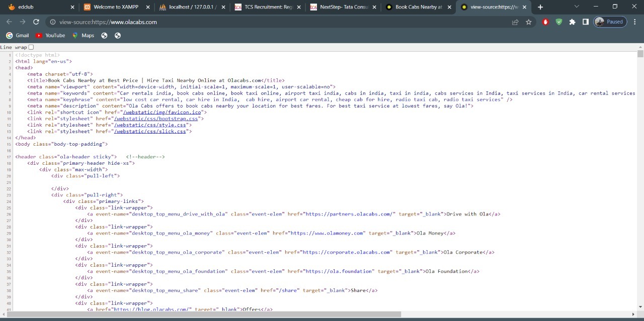Click the "Drive with Ola" text on line 26

coord(468,214)
